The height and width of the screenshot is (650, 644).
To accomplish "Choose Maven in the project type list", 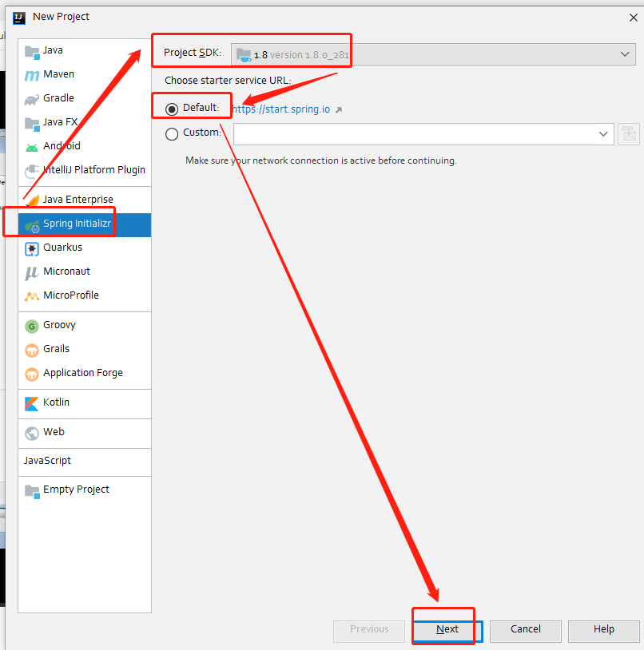I will click(x=85, y=74).
